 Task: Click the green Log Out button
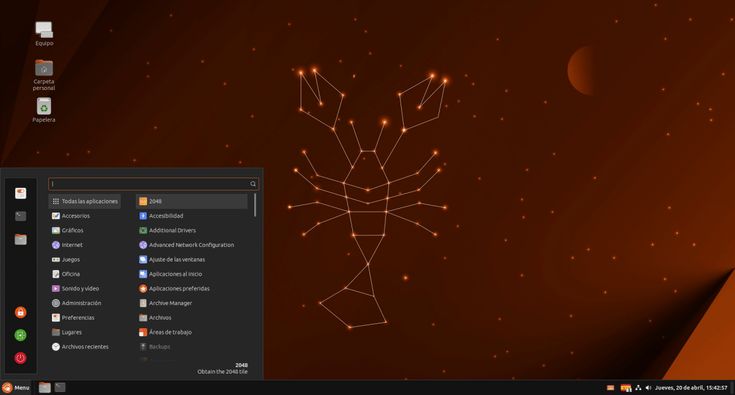pos(20,335)
